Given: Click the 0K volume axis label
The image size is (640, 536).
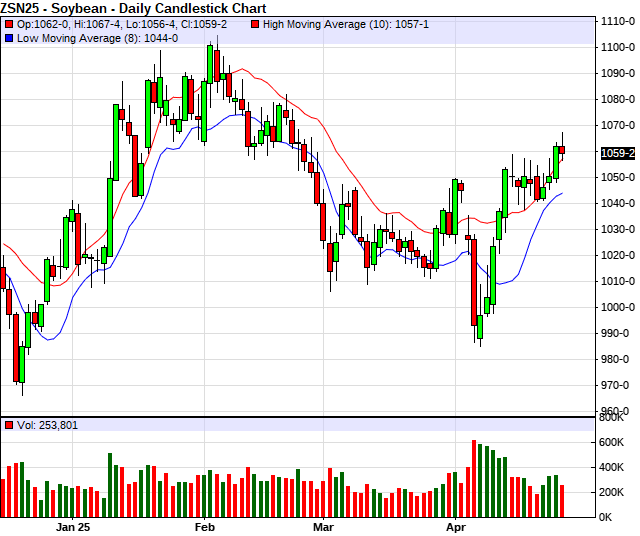Looking at the screenshot, I should 606,517.
